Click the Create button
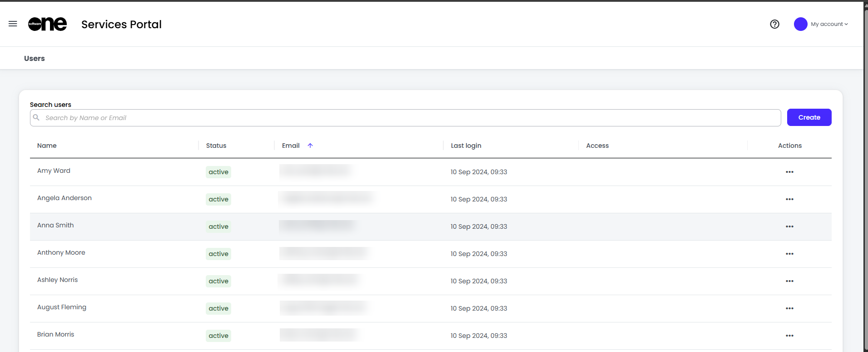This screenshot has width=868, height=352. [x=809, y=117]
